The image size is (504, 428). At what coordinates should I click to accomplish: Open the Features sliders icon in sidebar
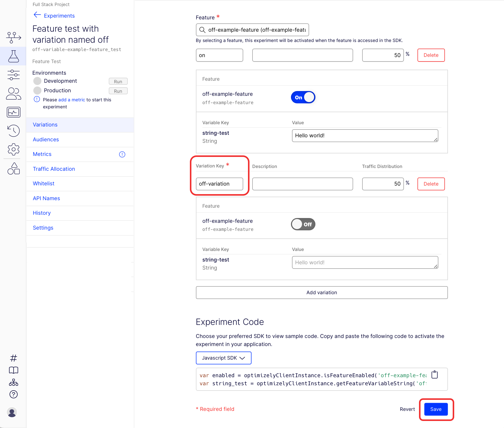point(14,75)
